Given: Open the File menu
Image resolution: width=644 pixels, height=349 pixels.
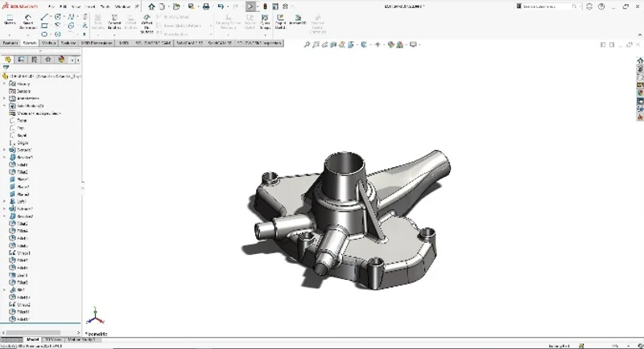Looking at the screenshot, I should click(52, 6).
